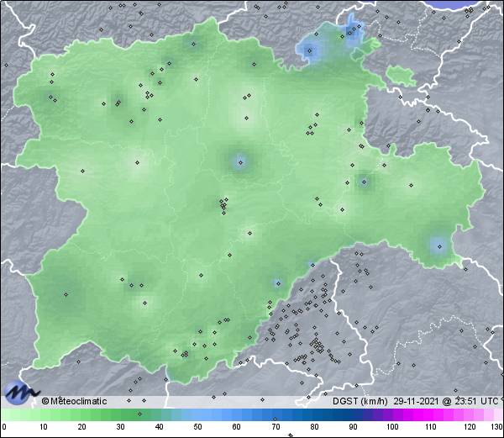
Task: Pick the light green colour above 10 on the scale
Action: 44,414
